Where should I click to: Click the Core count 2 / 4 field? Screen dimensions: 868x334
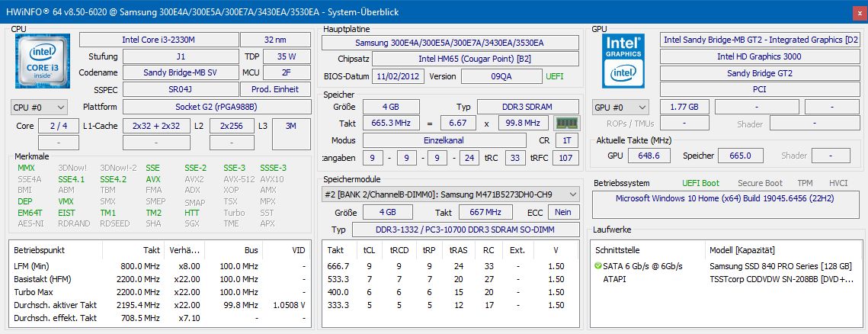pos(59,126)
